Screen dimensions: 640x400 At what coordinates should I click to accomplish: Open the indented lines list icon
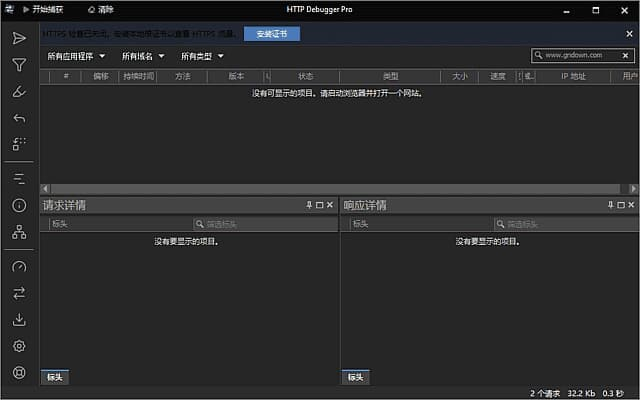click(19, 178)
